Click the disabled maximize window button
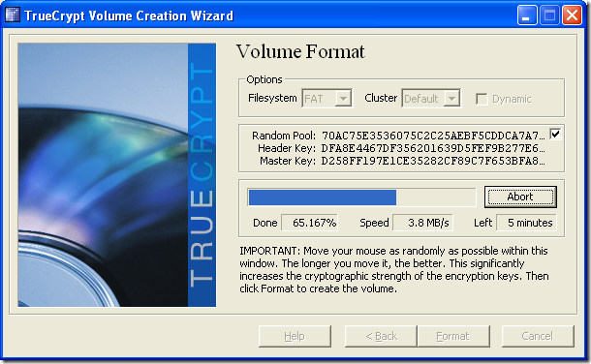The image size is (591, 364). 549,15
